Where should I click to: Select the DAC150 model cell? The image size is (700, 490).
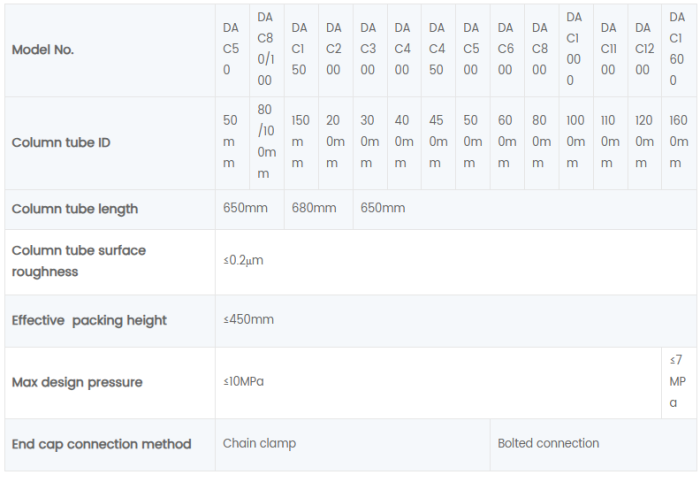click(x=300, y=49)
